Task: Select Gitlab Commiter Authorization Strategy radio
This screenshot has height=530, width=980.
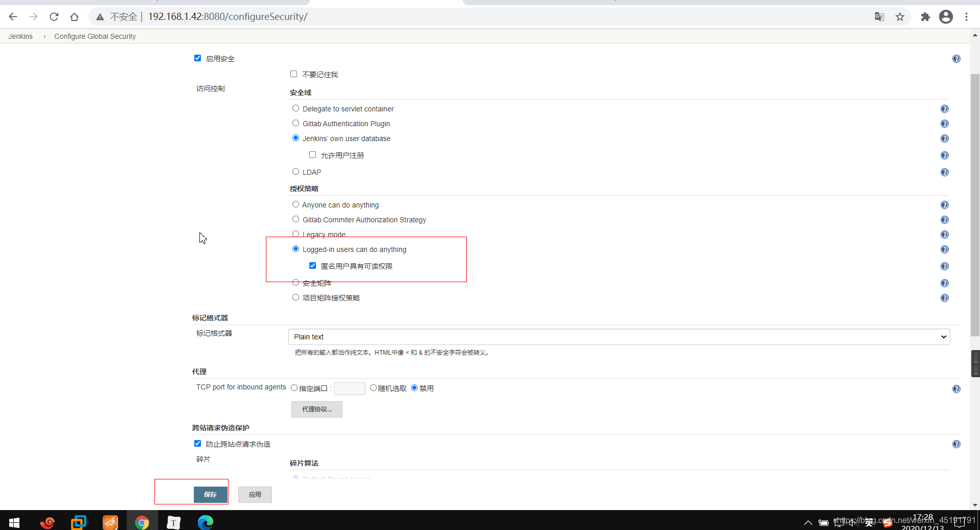Action: tap(295, 219)
